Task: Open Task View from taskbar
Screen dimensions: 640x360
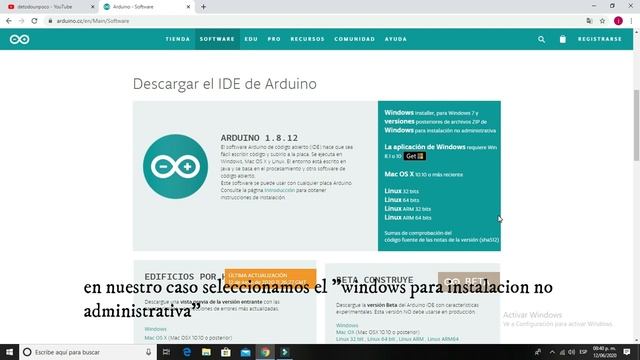Action: (x=166, y=352)
